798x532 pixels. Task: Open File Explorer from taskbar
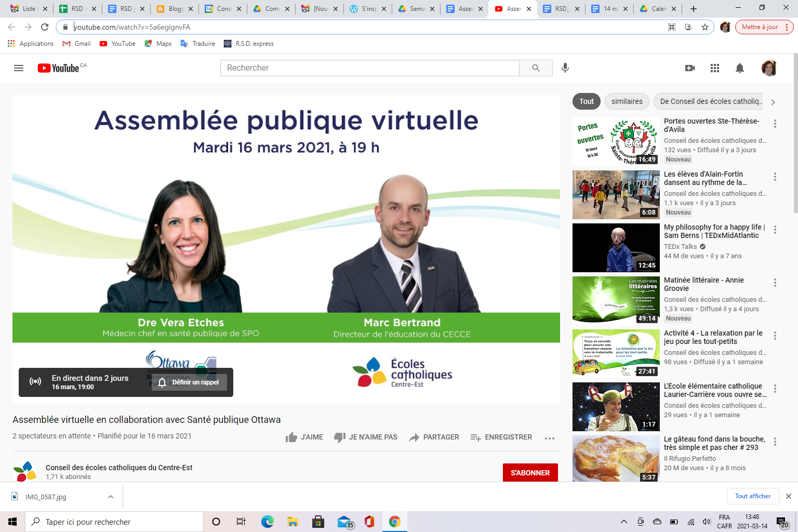point(293,522)
